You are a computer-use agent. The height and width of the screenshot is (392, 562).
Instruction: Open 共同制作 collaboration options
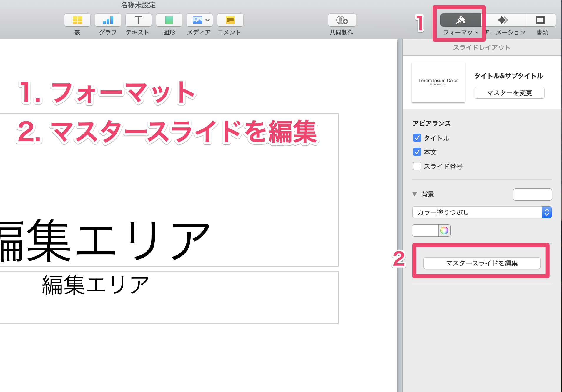point(341,20)
